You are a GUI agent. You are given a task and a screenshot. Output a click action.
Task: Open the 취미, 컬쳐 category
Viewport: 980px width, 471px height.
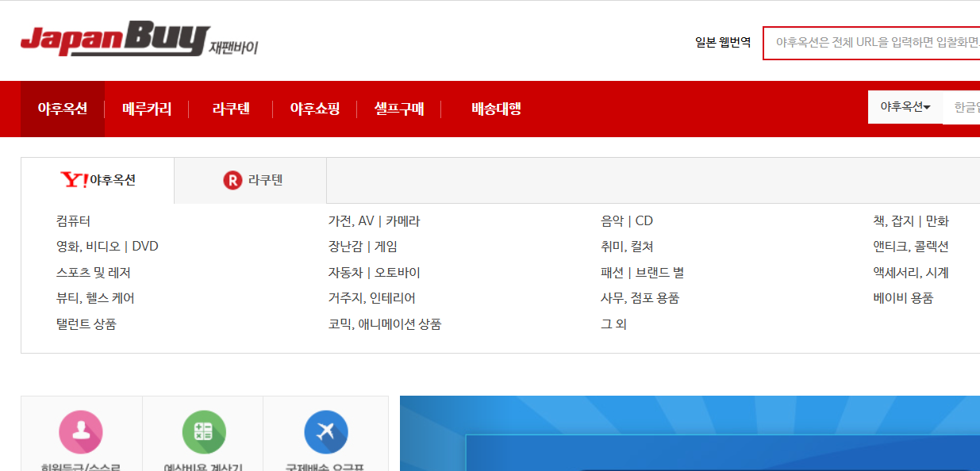click(627, 247)
